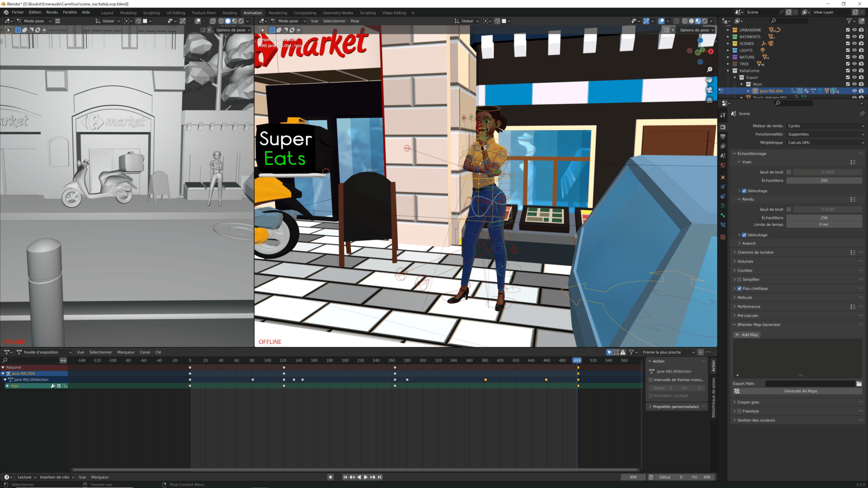Click the viewport zoom magnifier gizmo

click(709, 70)
